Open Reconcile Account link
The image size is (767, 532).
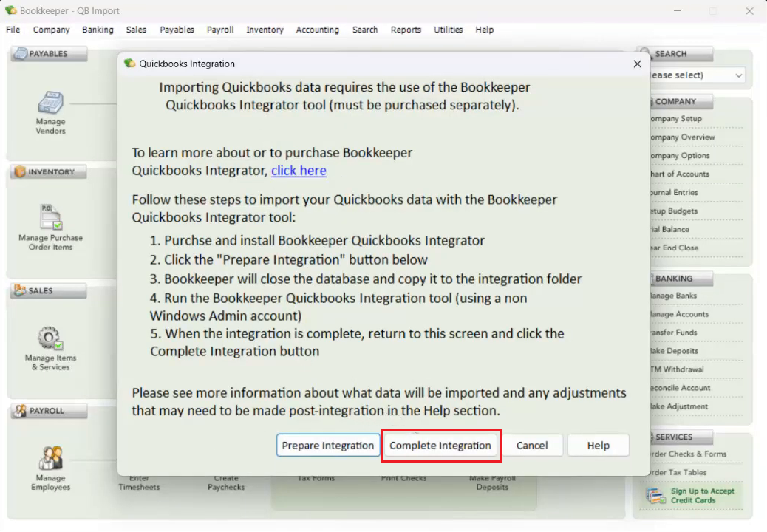(680, 388)
